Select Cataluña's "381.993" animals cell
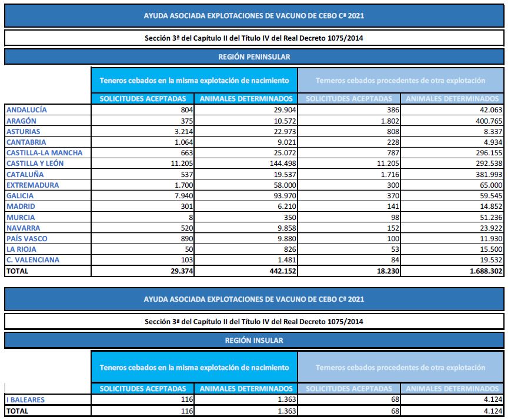 (489, 175)
